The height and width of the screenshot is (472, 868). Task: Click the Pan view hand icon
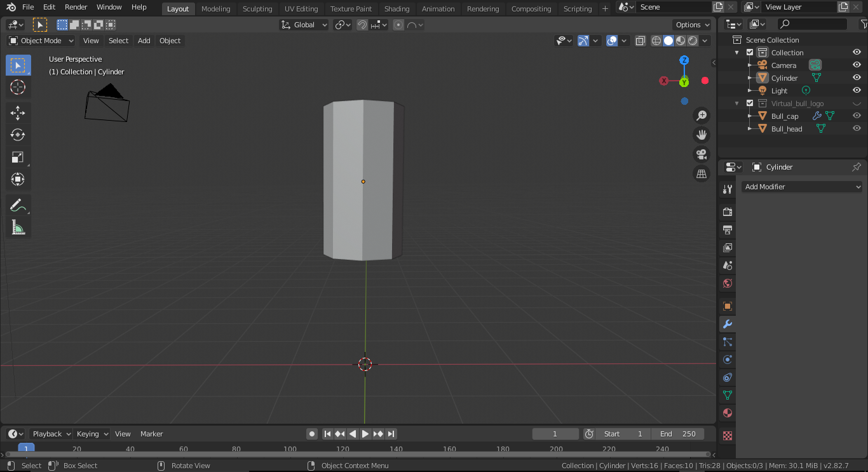(702, 135)
